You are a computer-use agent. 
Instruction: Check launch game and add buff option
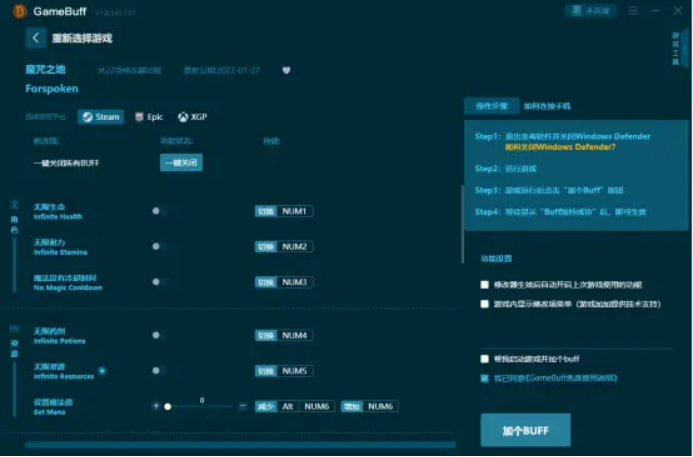click(485, 359)
